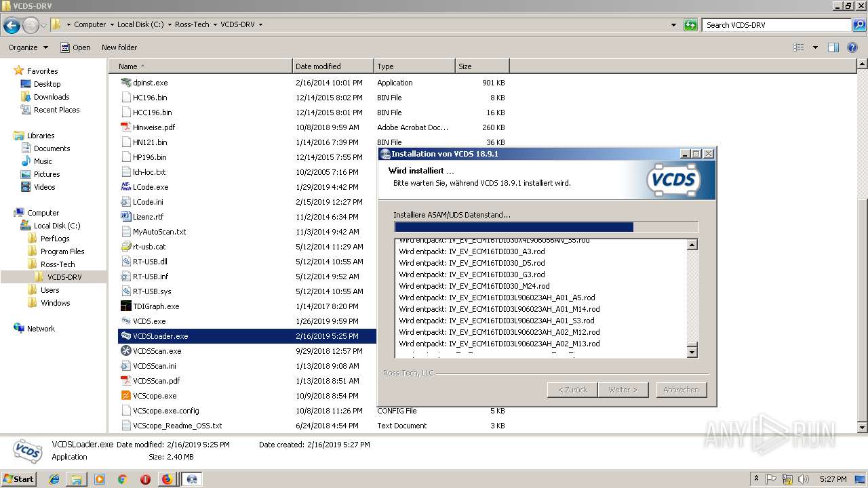Open the Start menu
Image resolution: width=868 pixels, height=488 pixels.
pyautogui.click(x=18, y=479)
